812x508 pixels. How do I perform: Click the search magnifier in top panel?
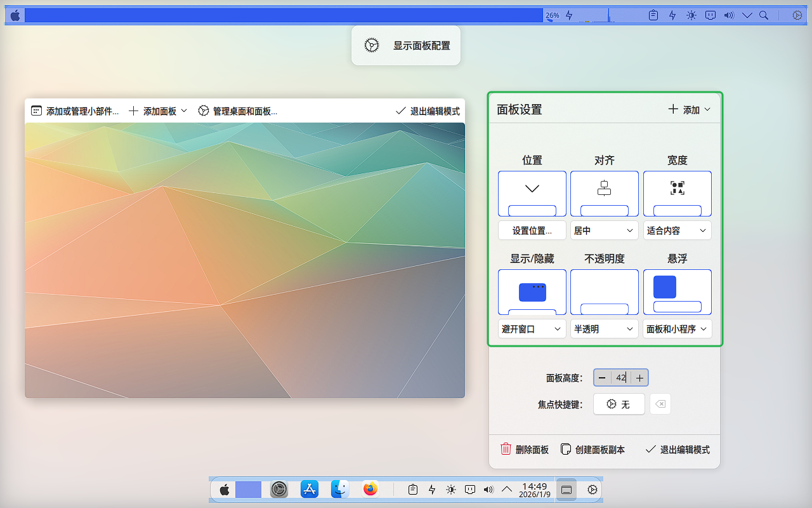tap(764, 15)
